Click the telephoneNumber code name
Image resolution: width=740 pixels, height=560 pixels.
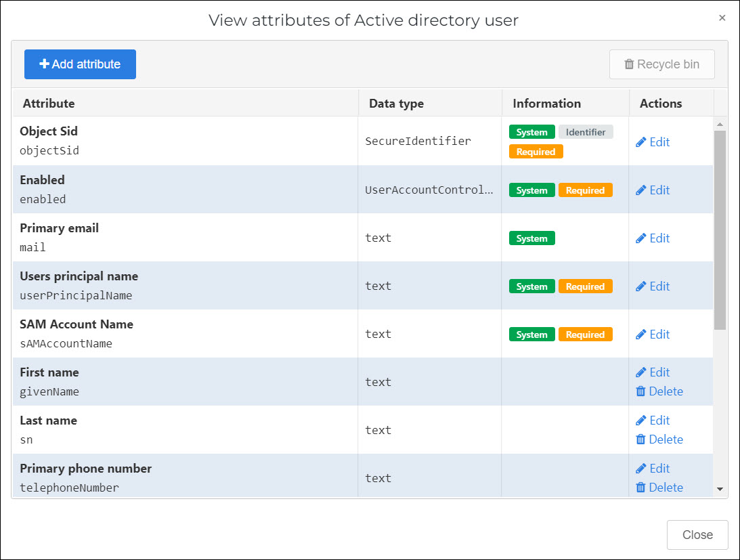pos(69,488)
